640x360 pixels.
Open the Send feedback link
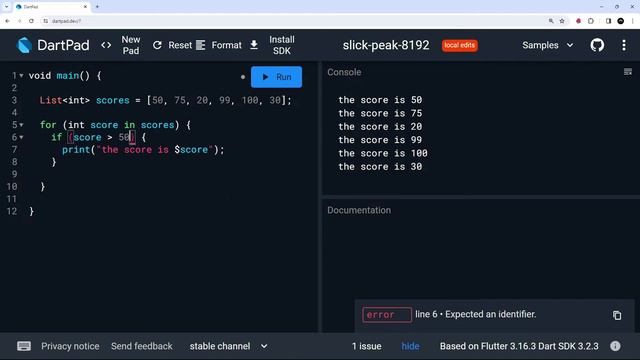[142, 346]
